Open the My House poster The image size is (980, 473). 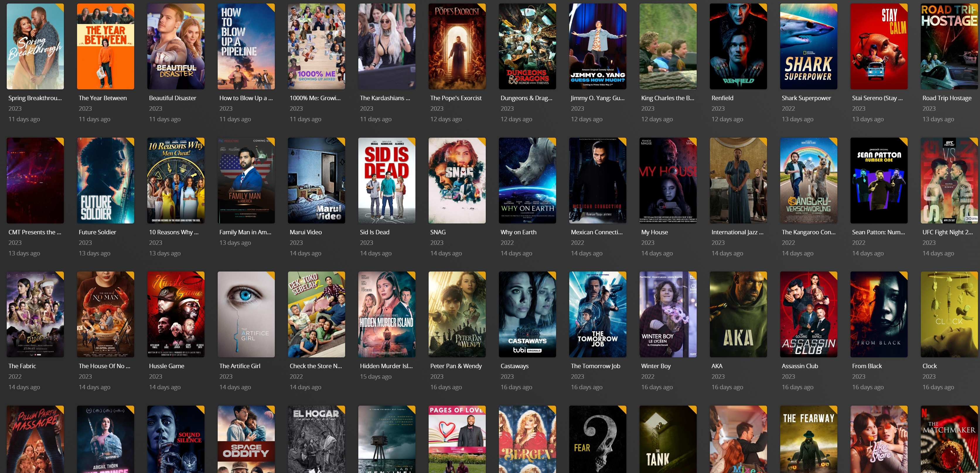668,181
